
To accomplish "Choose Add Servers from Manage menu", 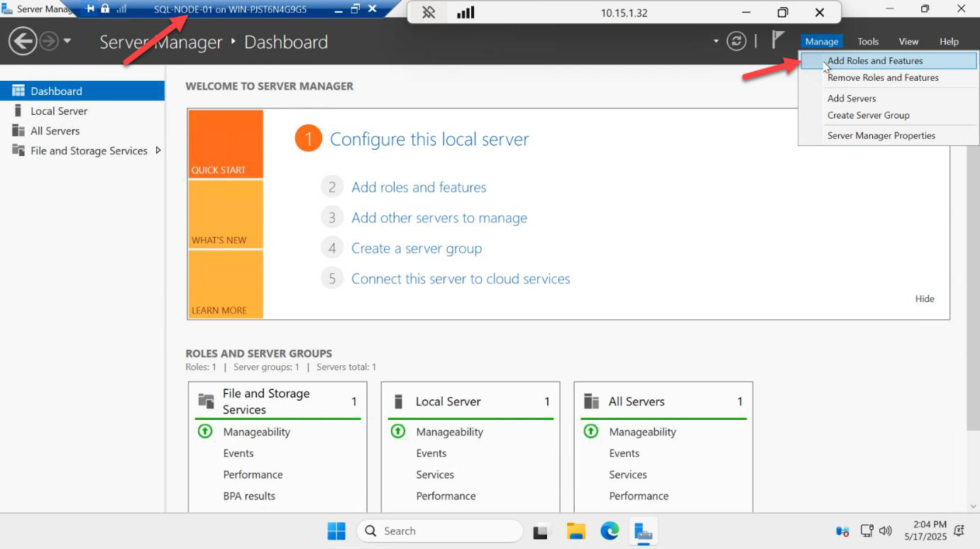I will pyautogui.click(x=890, y=99).
